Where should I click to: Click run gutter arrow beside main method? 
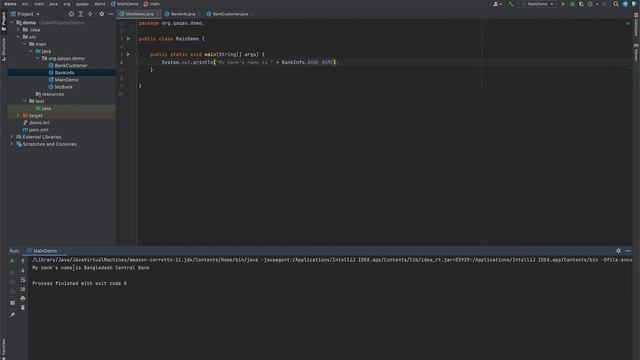[128, 54]
